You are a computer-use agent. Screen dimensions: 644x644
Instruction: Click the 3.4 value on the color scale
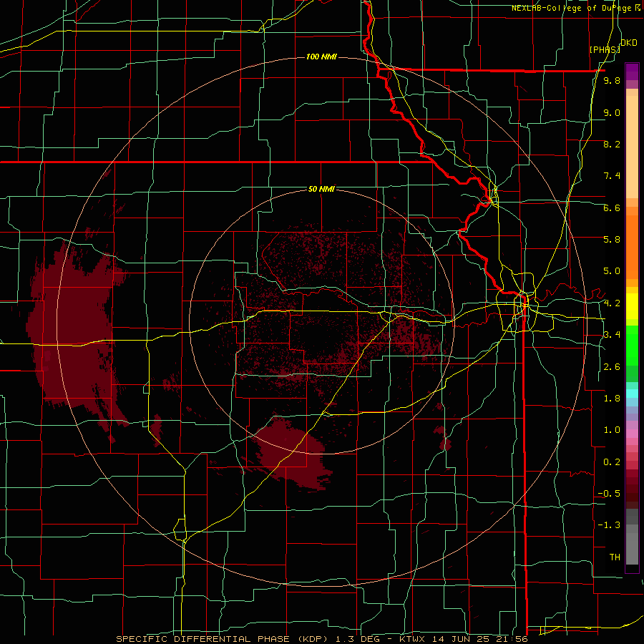612,335
